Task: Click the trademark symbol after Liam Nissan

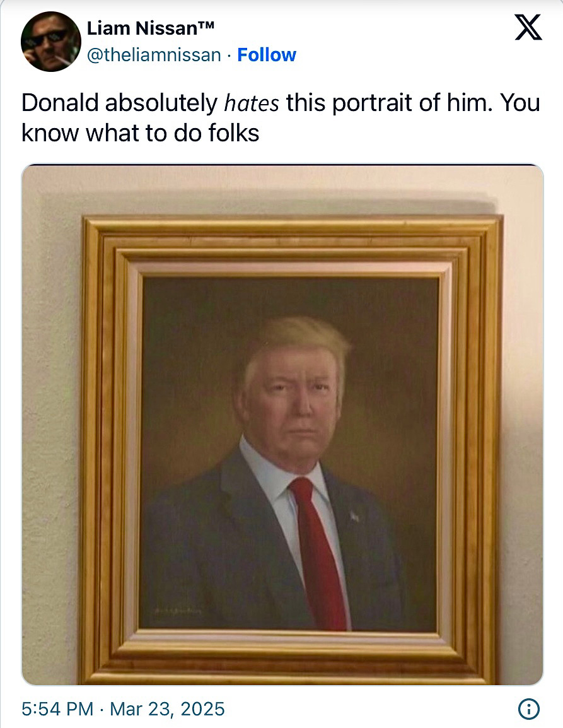Action: click(207, 25)
